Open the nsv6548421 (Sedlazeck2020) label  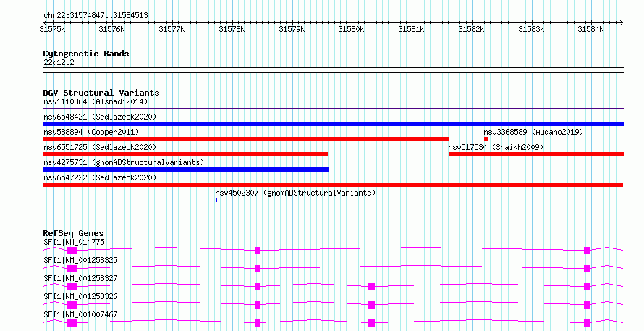pyautogui.click(x=100, y=117)
